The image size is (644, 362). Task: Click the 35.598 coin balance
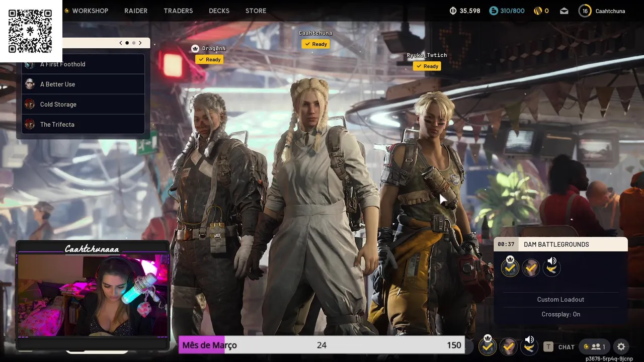click(x=470, y=11)
